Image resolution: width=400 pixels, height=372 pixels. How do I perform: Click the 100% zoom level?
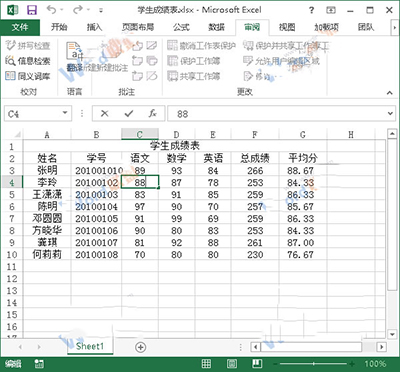pos(375,364)
